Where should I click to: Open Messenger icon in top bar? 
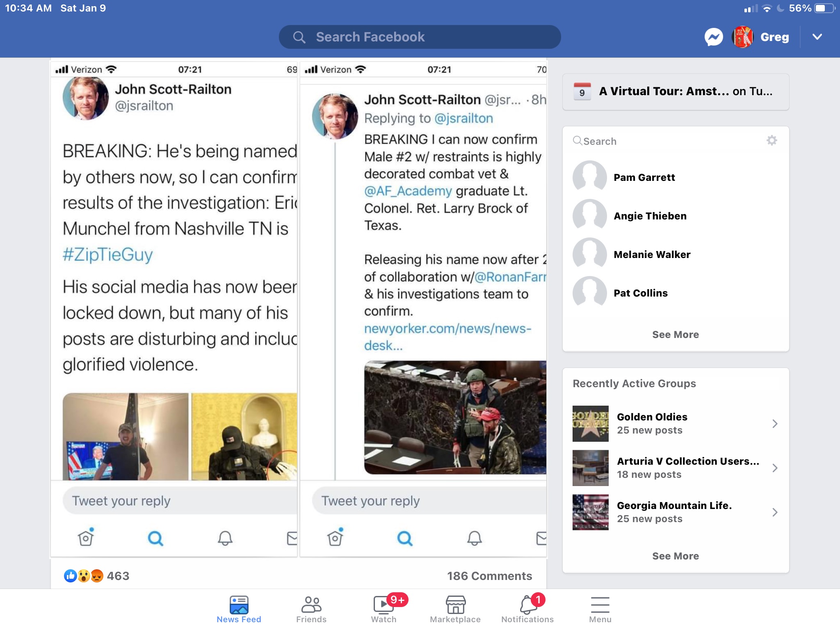(714, 37)
